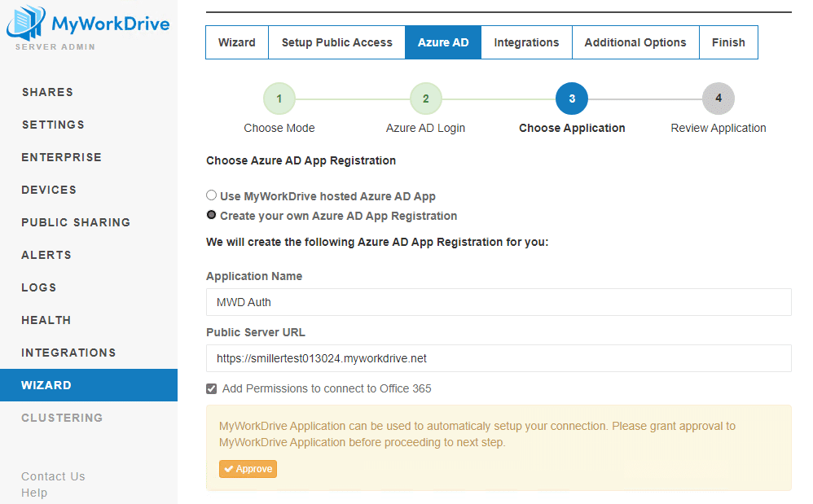Open the Logs section

39,287
